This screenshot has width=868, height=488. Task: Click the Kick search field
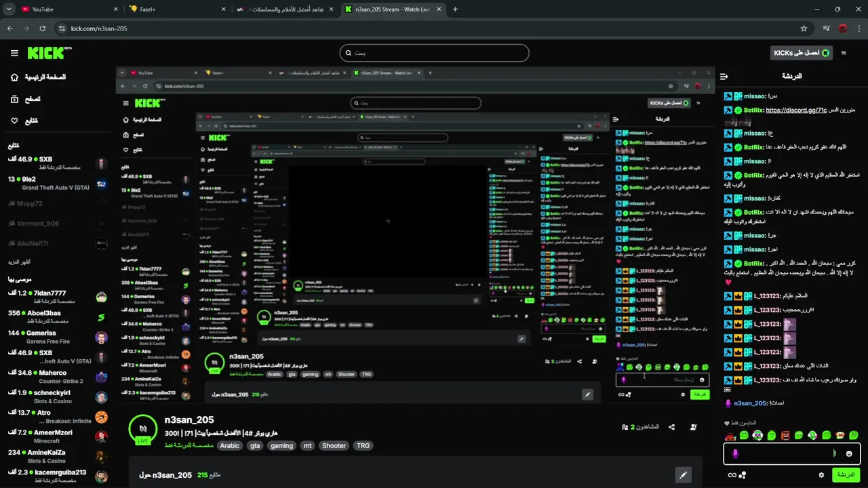click(x=434, y=53)
